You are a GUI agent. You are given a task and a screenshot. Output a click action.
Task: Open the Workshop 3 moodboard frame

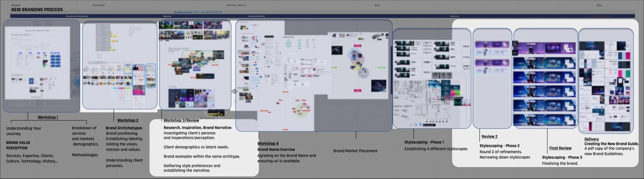point(195,64)
